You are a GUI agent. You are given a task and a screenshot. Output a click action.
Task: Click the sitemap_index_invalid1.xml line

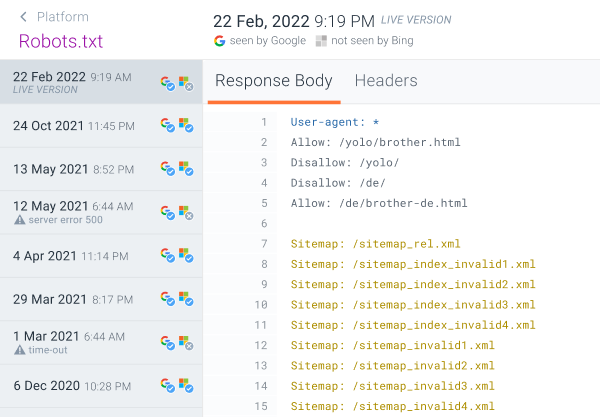pos(413,264)
